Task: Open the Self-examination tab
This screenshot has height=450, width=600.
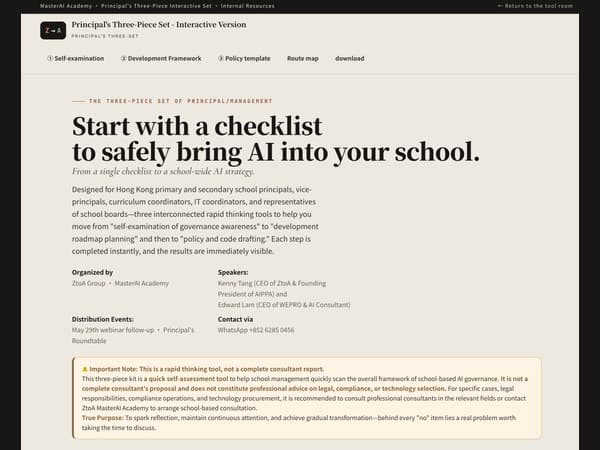Action: point(75,59)
